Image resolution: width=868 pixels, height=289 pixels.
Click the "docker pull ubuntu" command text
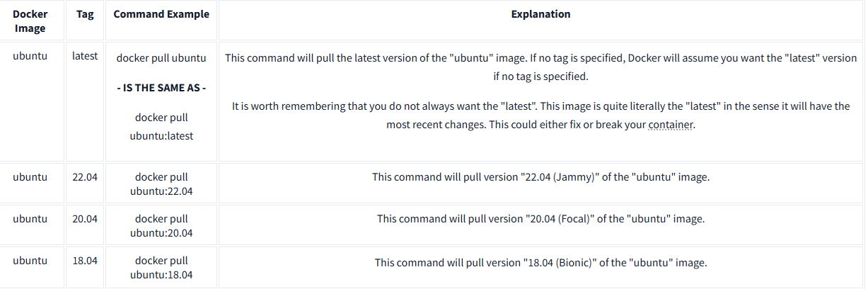(x=161, y=58)
